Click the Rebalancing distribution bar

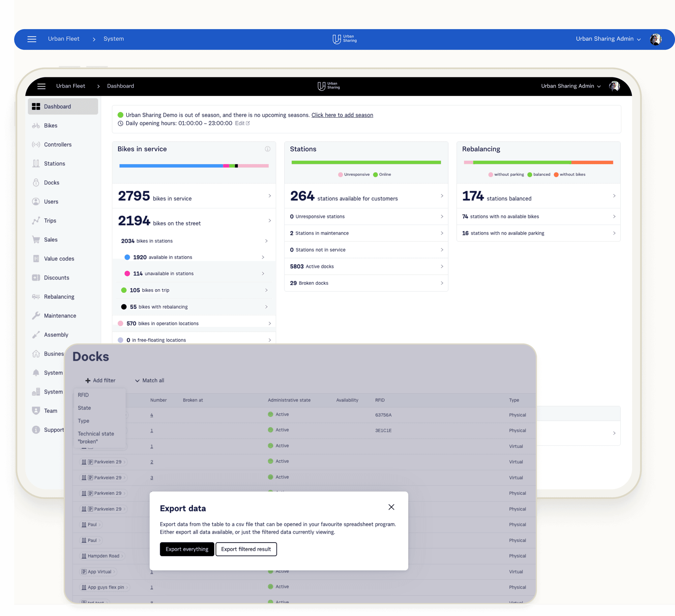pyautogui.click(x=539, y=162)
